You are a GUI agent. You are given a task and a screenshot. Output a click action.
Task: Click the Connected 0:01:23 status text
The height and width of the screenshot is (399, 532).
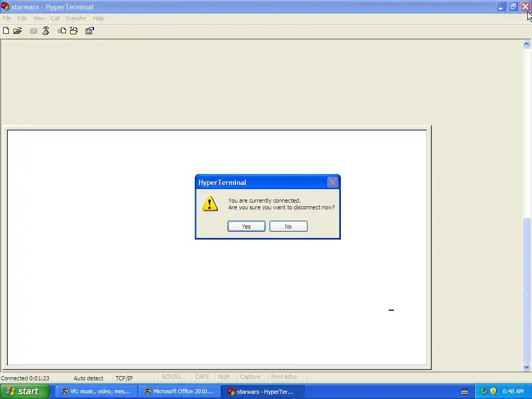tap(25, 378)
